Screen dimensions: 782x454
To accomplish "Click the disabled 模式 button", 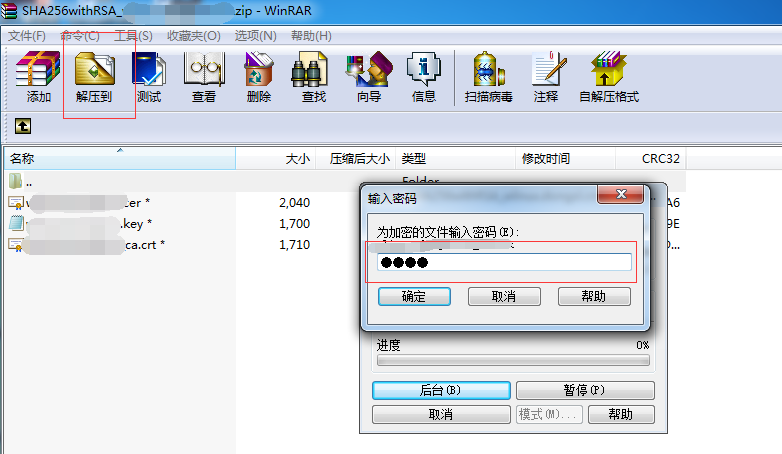I will pos(549,414).
